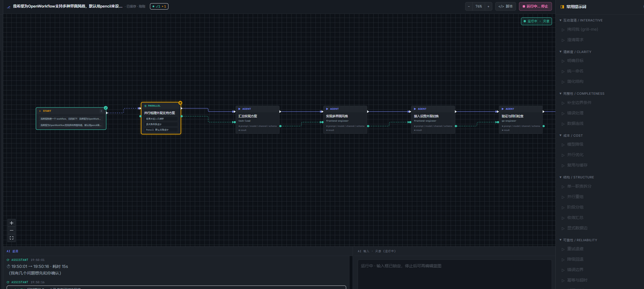This screenshot has width=644, height=289.
Task: Click the AGENT icon on the 验证与回归检查 node
Action: point(503,109)
